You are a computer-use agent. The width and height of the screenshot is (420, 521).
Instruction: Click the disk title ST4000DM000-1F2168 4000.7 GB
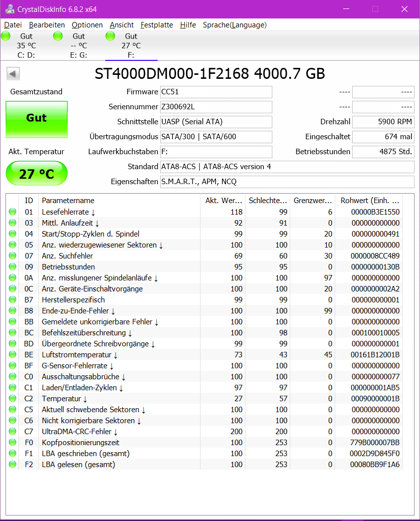pyautogui.click(x=210, y=74)
